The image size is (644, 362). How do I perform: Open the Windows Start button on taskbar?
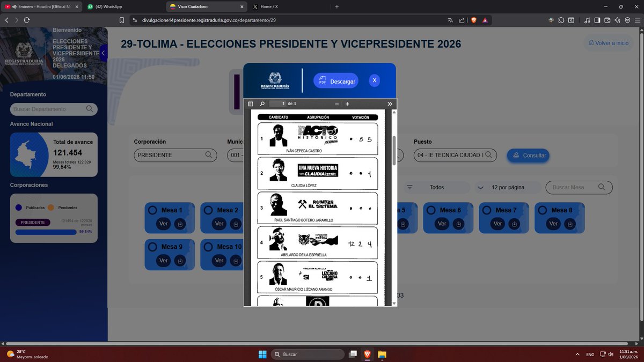262,354
